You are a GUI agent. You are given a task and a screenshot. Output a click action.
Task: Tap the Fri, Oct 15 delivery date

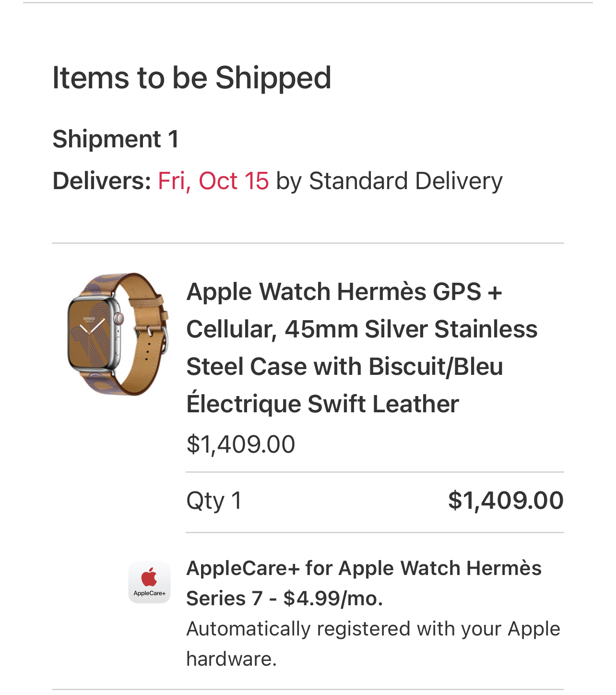click(x=213, y=181)
